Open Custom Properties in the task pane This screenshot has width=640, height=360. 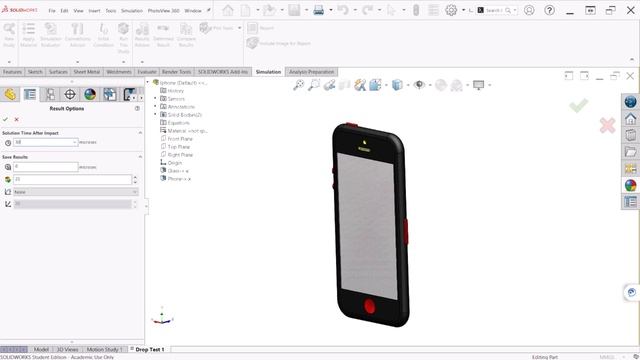point(630,202)
